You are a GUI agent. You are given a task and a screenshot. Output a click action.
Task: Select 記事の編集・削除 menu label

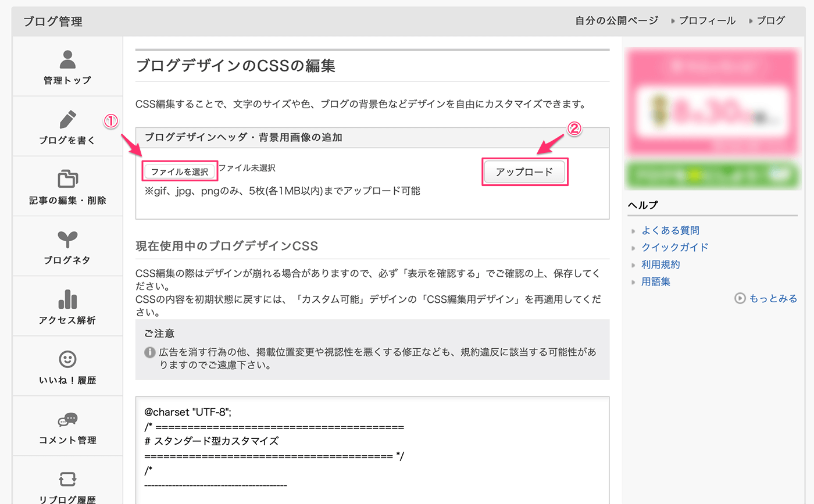tap(67, 201)
